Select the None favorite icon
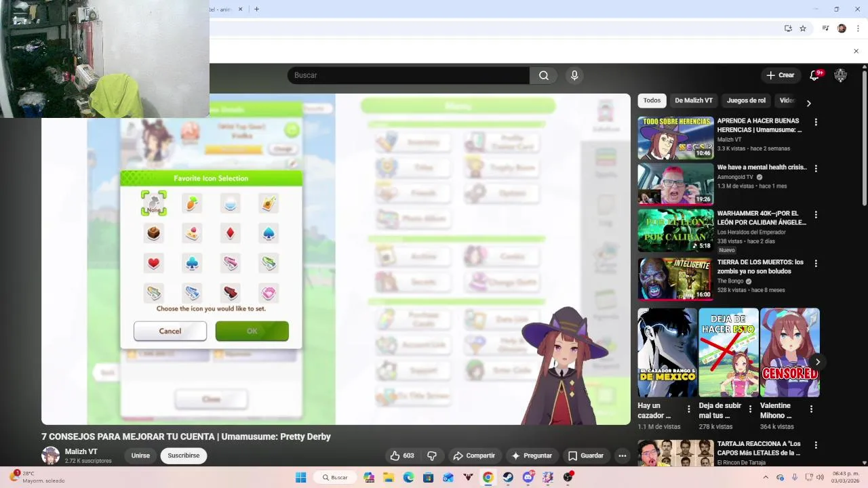The height and width of the screenshot is (488, 868). [x=154, y=203]
